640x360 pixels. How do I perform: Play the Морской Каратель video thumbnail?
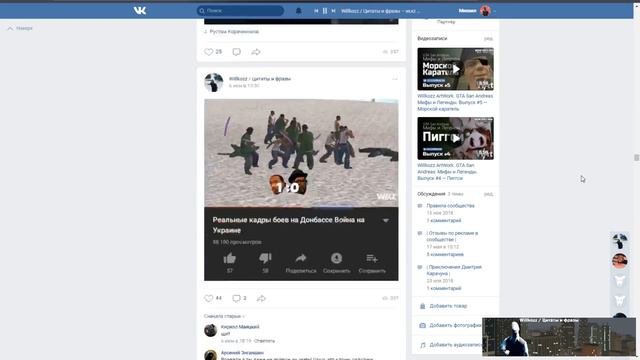click(x=456, y=69)
